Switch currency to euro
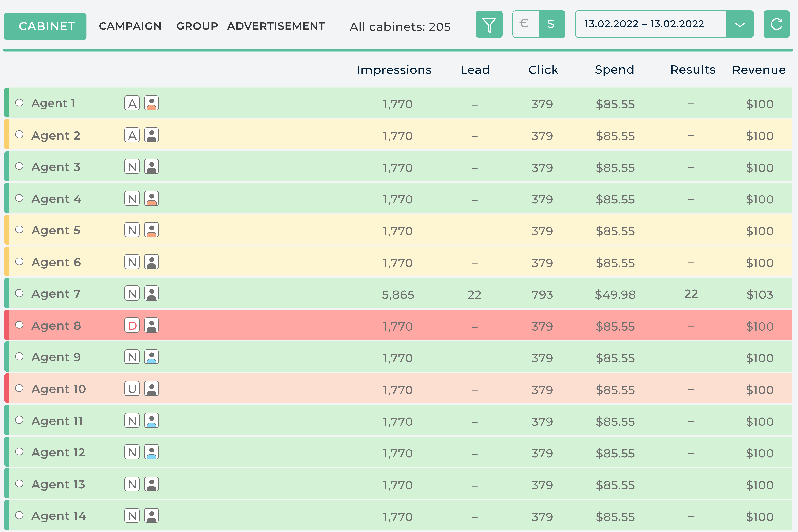The image size is (798, 532). click(526, 24)
